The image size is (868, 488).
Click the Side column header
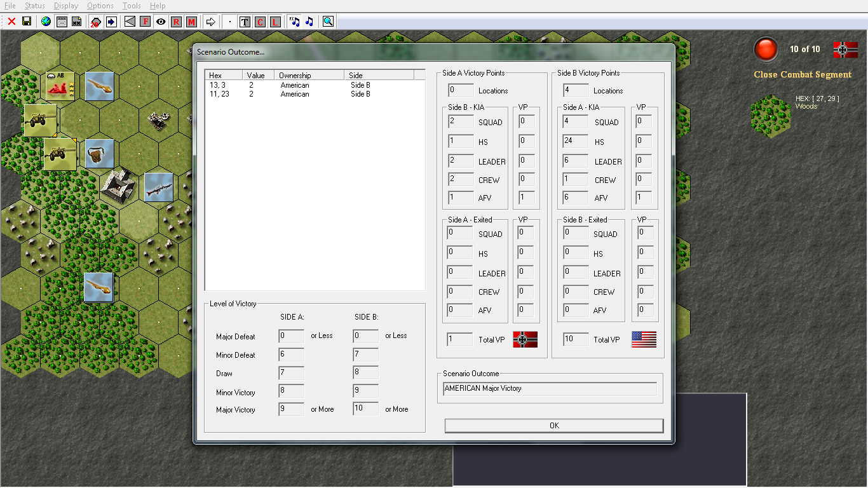[379, 75]
